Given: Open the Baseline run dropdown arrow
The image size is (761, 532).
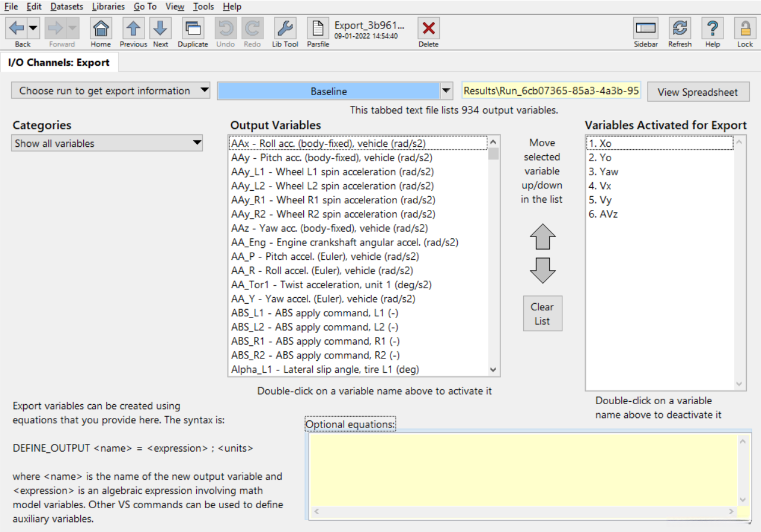Looking at the screenshot, I should 446,91.
